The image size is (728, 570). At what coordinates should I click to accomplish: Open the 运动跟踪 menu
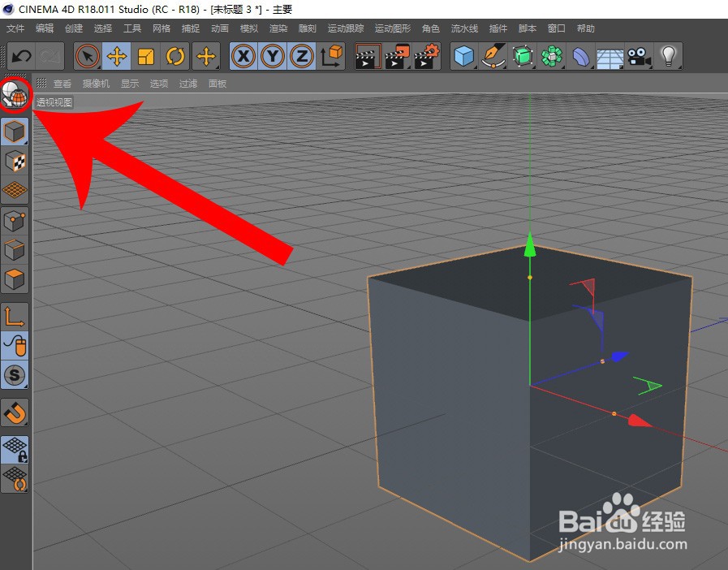[346, 28]
